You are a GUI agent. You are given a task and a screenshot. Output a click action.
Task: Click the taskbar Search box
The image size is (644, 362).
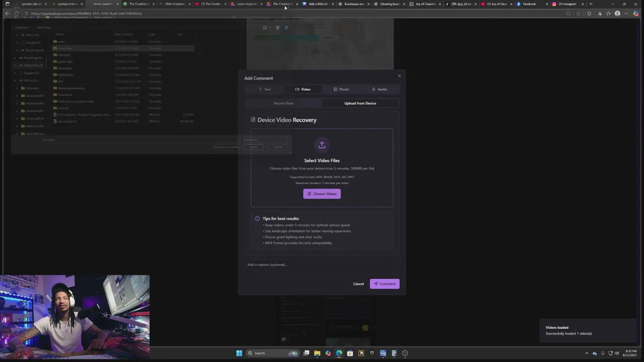pyautogui.click(x=273, y=353)
